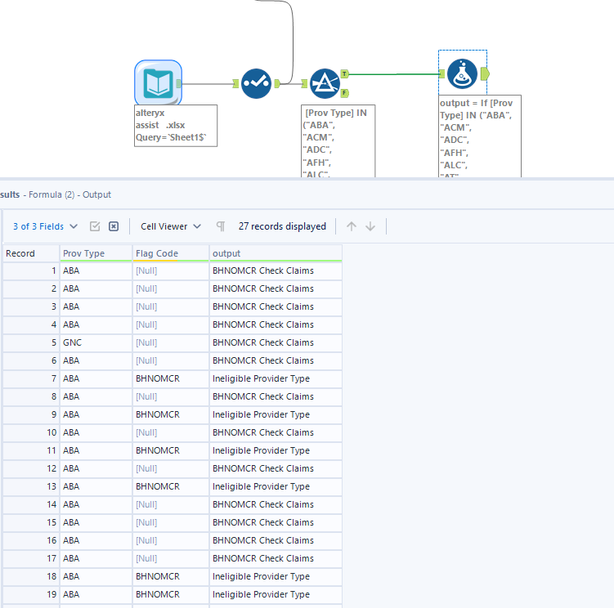Select BHNOMCR Check Claims cell in row 5
614x608 pixels.
[x=276, y=343]
